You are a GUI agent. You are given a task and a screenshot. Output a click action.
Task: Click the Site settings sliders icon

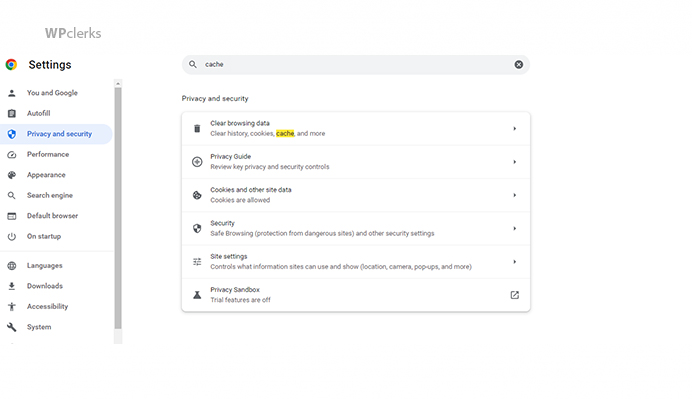(x=197, y=262)
